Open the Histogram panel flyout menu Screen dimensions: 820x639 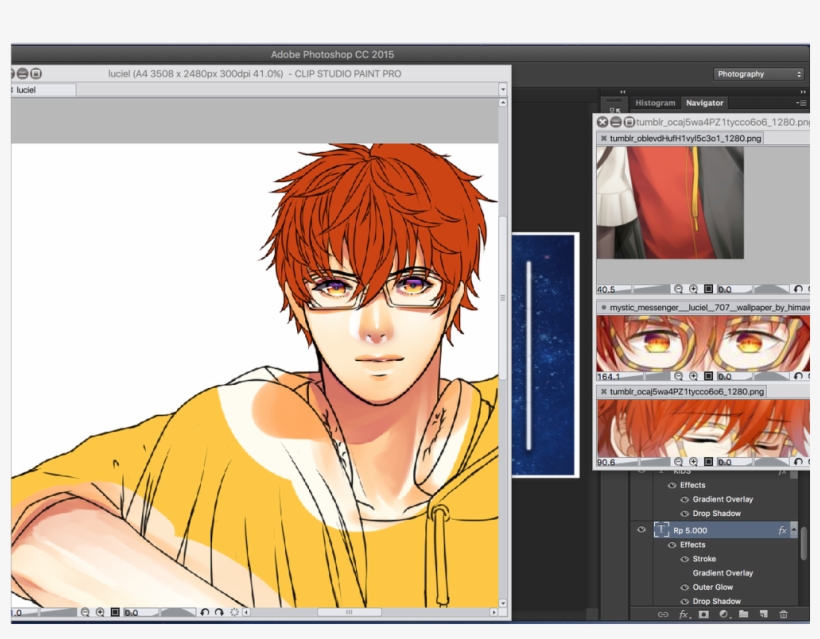point(801,103)
